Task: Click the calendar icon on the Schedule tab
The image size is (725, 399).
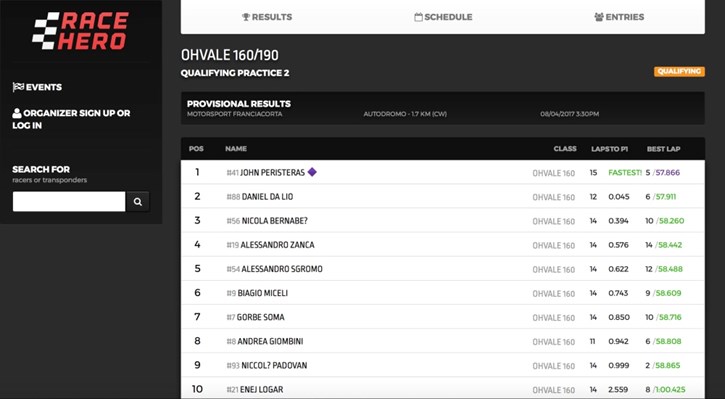Action: point(418,17)
